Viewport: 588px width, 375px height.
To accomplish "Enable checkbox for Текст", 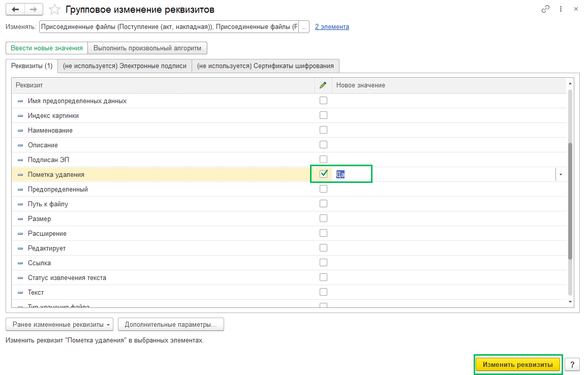I will [323, 292].
